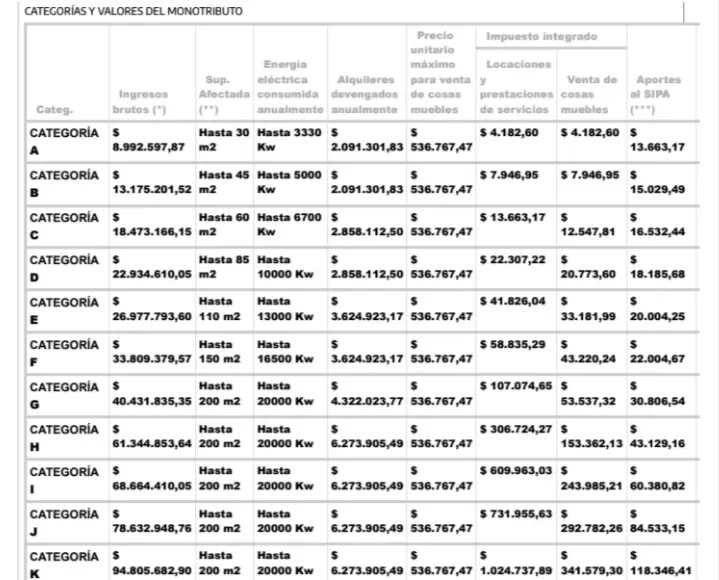719x580 pixels.
Task: Click goods sale tax '$ 153.362,13'
Action: tap(592, 436)
